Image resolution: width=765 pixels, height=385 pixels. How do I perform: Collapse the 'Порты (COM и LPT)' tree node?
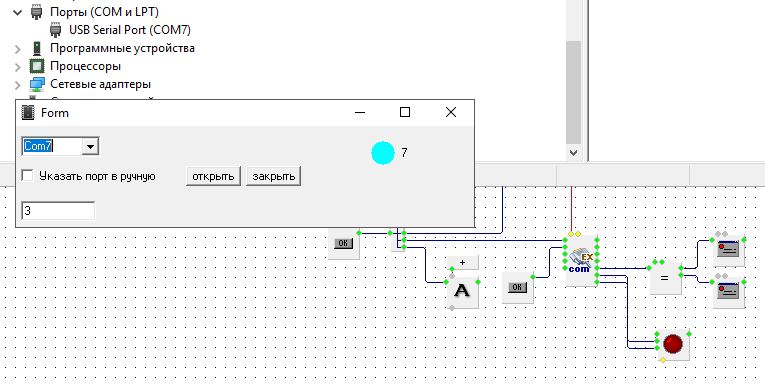tap(18, 12)
